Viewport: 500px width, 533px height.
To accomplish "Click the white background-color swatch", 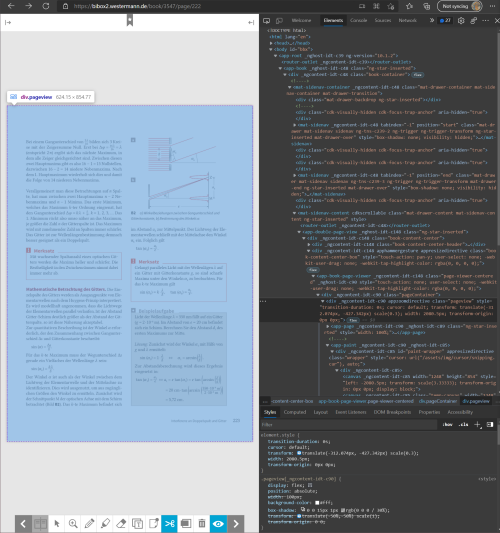I will tap(317, 503).
